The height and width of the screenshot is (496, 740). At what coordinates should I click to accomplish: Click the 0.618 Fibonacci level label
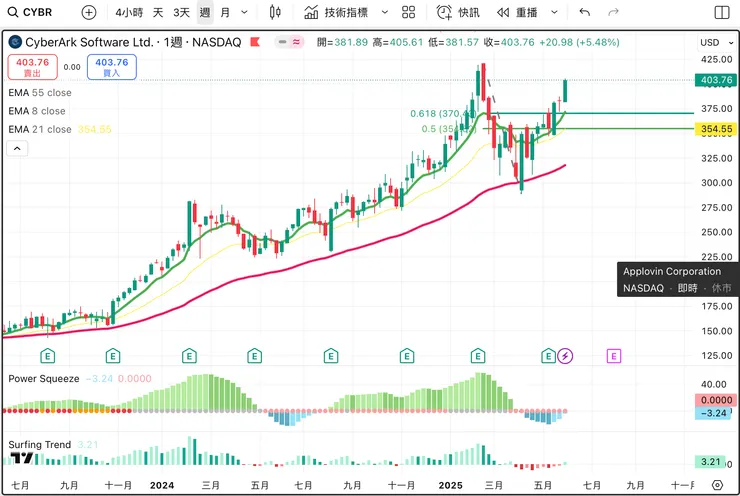point(443,114)
